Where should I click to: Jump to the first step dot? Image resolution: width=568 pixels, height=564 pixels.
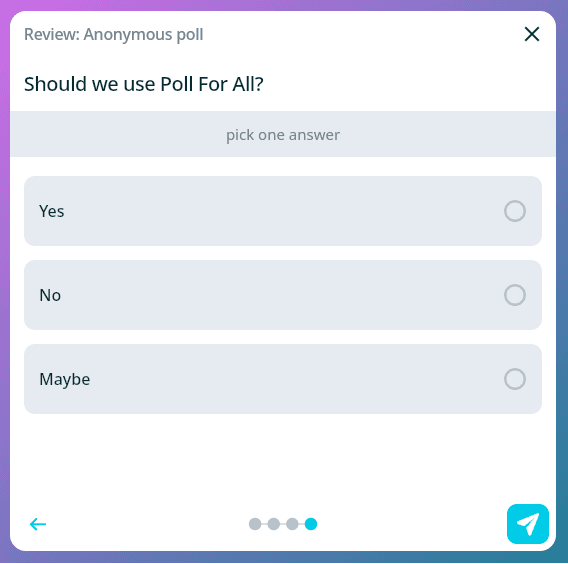point(255,524)
